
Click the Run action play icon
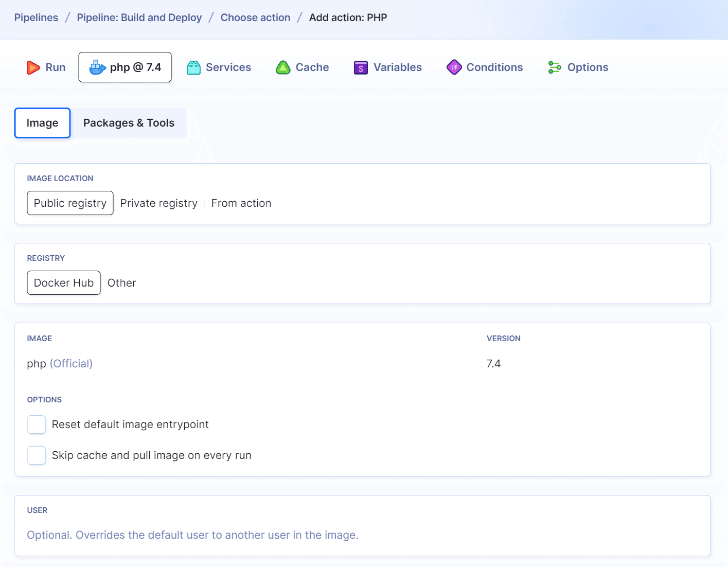[x=33, y=67]
